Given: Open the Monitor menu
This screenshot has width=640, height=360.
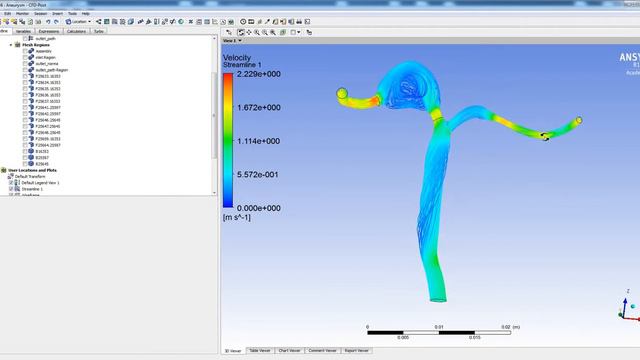Looking at the screenshot, I should [x=22, y=13].
